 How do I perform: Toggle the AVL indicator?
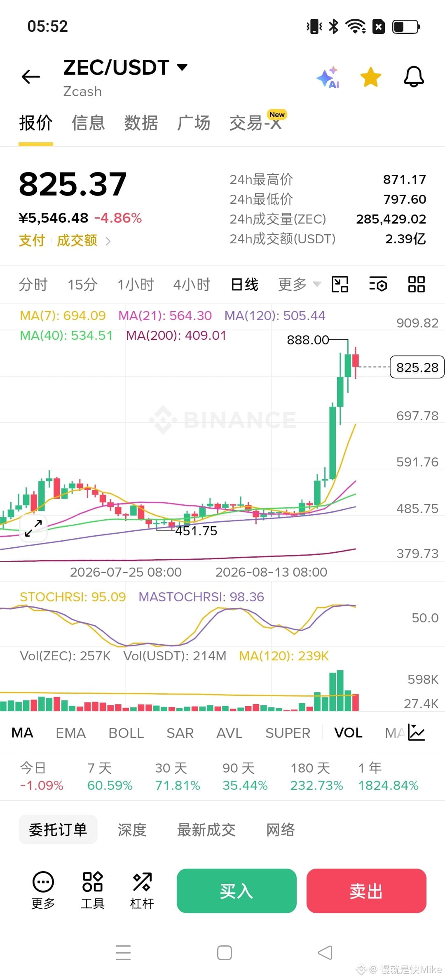click(230, 733)
